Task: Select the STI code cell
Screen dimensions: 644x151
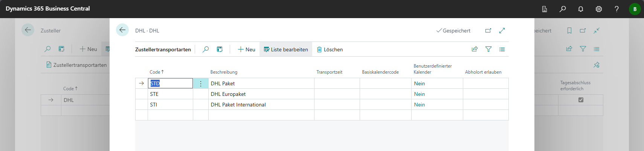Action: click(170, 105)
